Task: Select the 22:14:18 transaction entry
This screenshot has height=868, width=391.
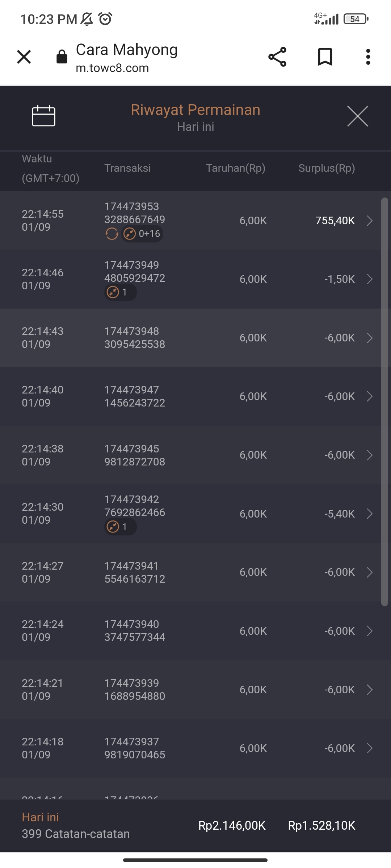Action: click(x=135, y=748)
